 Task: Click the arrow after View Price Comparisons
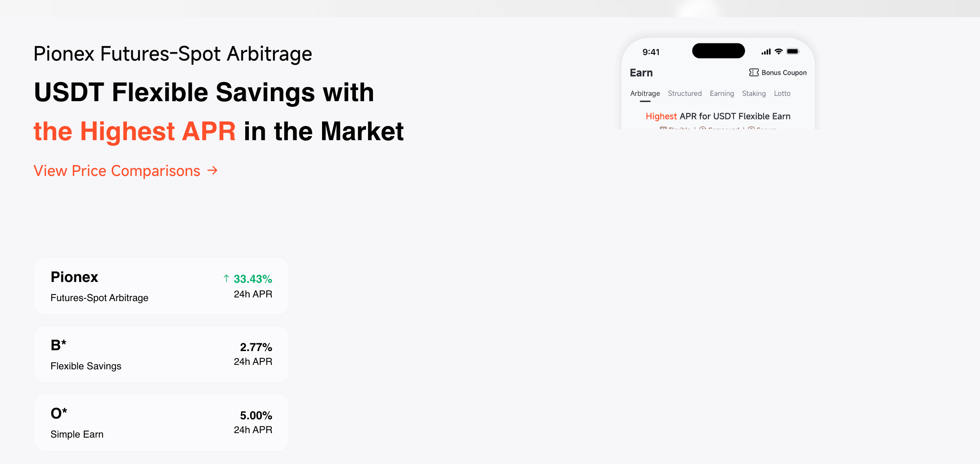click(212, 171)
